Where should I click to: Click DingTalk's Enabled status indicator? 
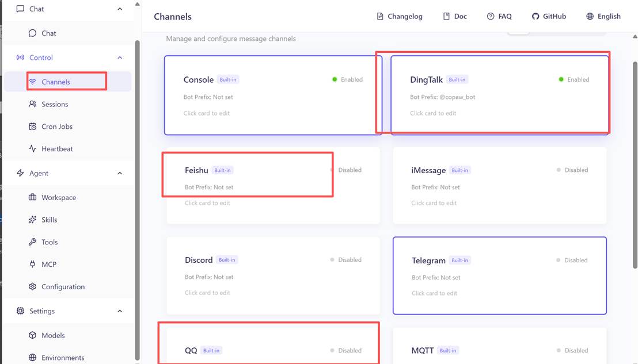pos(574,79)
